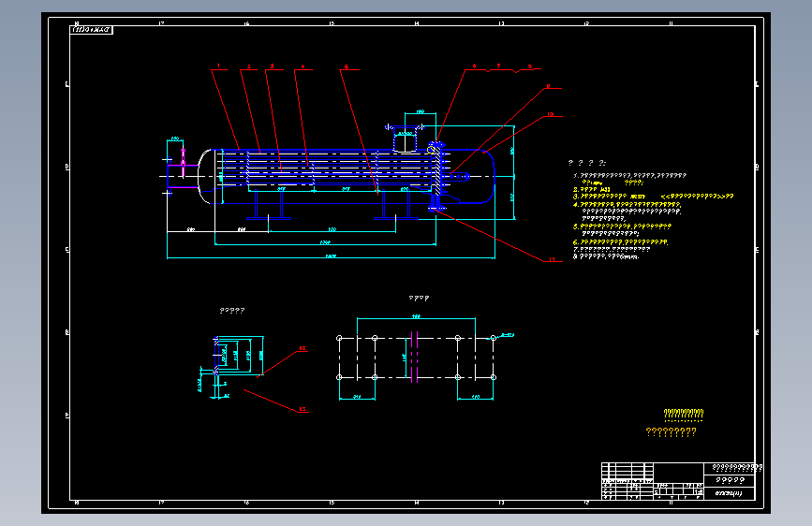Image resolution: width=812 pixels, height=526 pixels.
Task: Click the mirrored drawing number box top-left
Action: [x=91, y=30]
